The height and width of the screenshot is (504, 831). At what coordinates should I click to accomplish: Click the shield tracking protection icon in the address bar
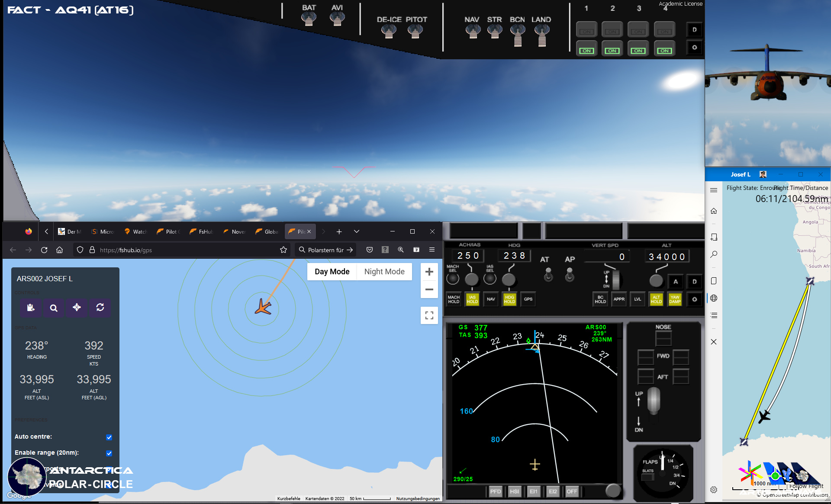[80, 250]
